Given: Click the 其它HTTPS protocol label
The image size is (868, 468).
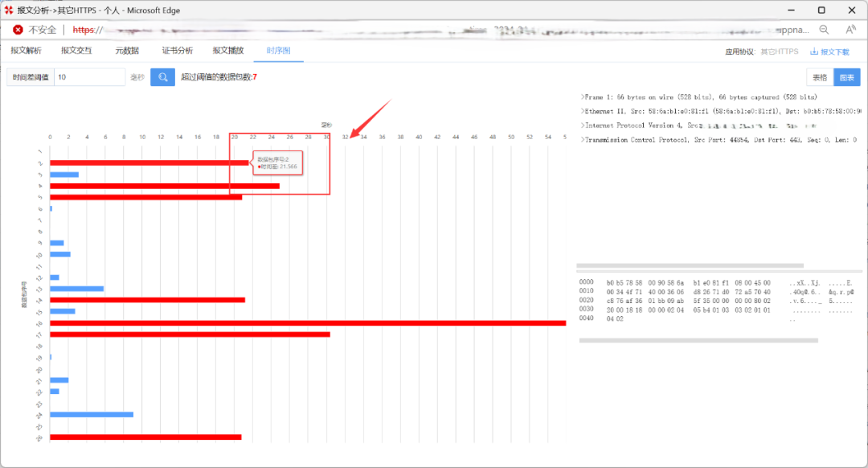Looking at the screenshot, I should click(780, 51).
